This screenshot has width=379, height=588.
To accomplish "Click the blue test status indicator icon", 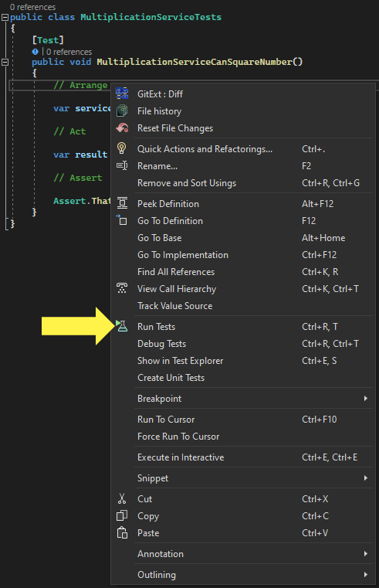I will coord(36,52).
